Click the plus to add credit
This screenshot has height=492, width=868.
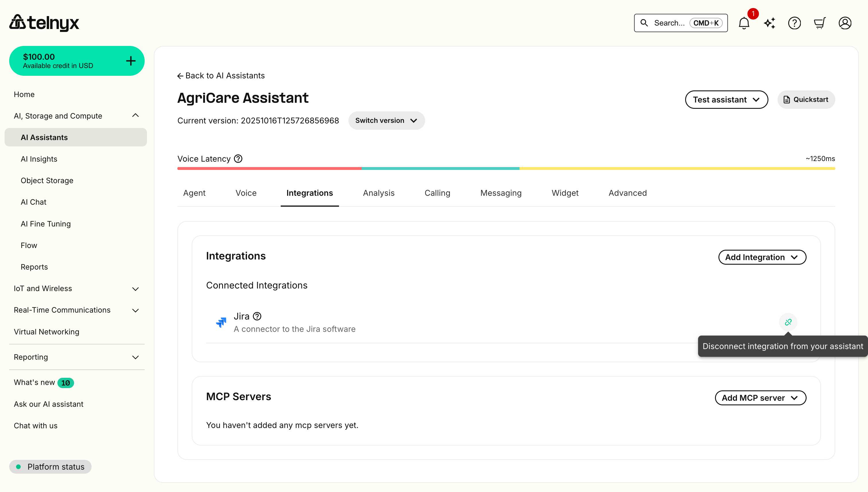click(130, 61)
